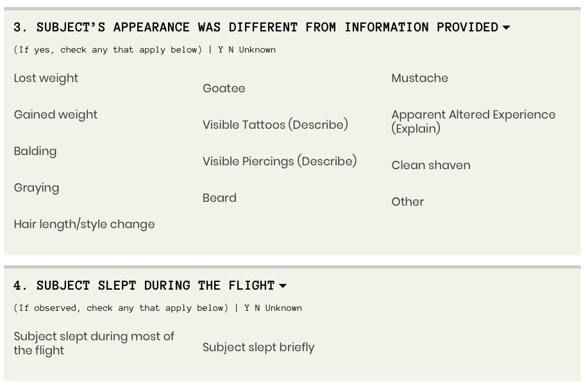Mark the Clean shaven option
Screen dimensions: 588x389
tap(431, 165)
